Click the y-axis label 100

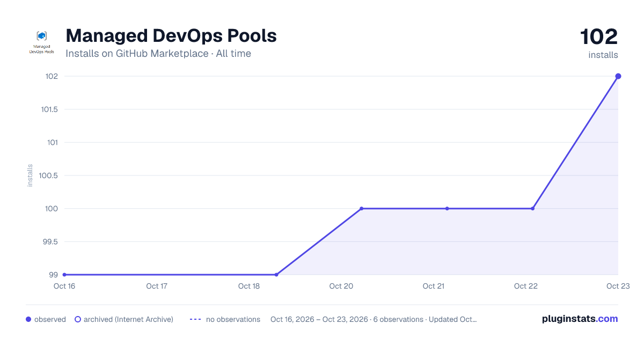coord(52,208)
